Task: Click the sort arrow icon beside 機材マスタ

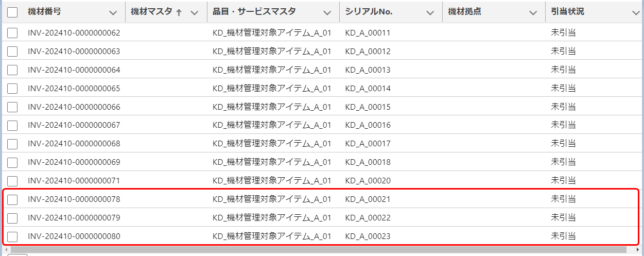Action: click(x=179, y=13)
